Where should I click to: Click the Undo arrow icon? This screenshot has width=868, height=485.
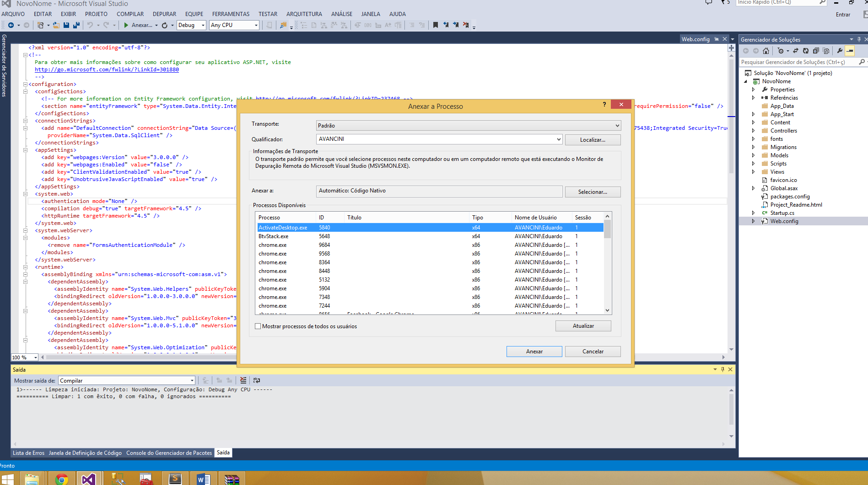click(90, 25)
